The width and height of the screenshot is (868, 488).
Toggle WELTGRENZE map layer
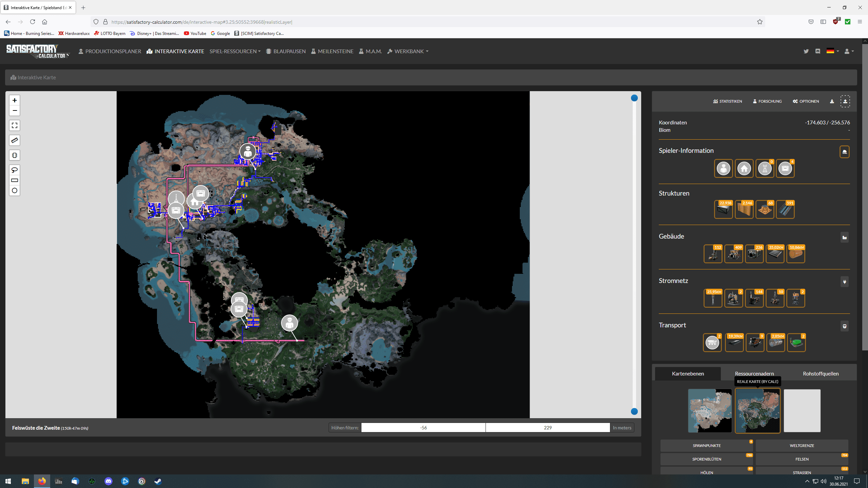[x=802, y=446]
